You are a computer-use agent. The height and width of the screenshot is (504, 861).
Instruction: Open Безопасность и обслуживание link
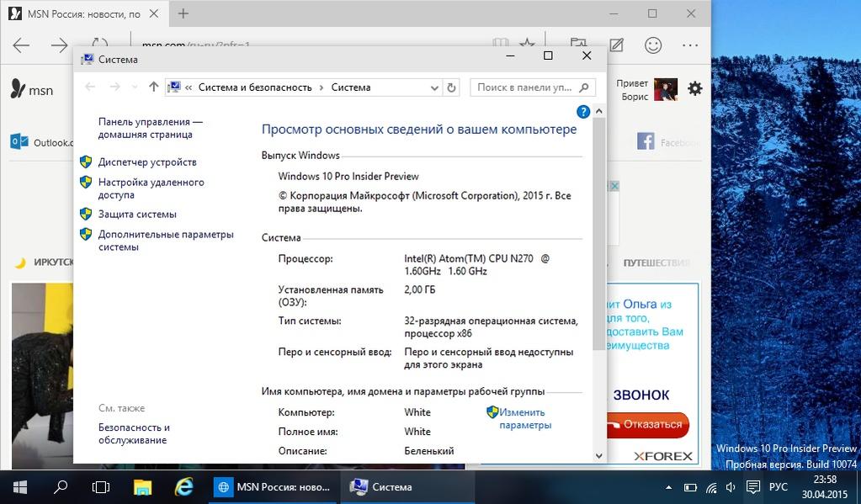(x=134, y=433)
